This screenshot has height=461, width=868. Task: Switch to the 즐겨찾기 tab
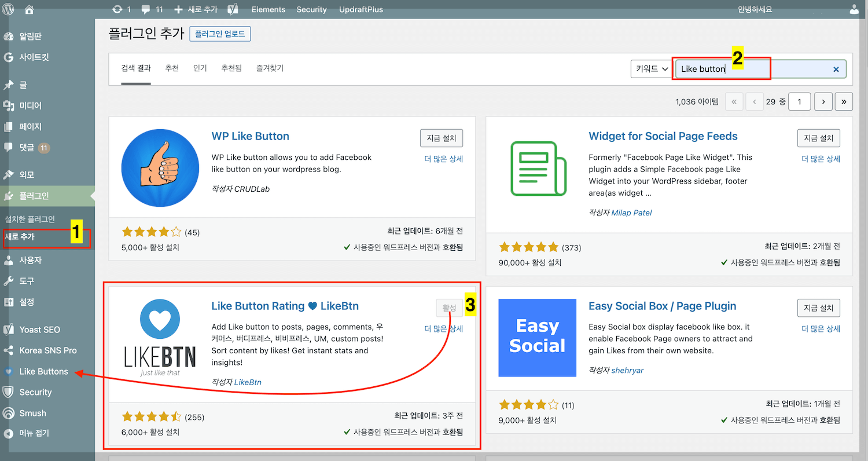[x=270, y=68]
